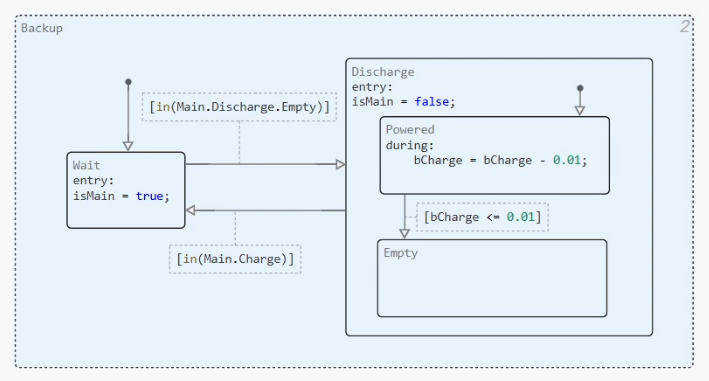
Task: Click the Discharge state label
Action: click(x=383, y=72)
